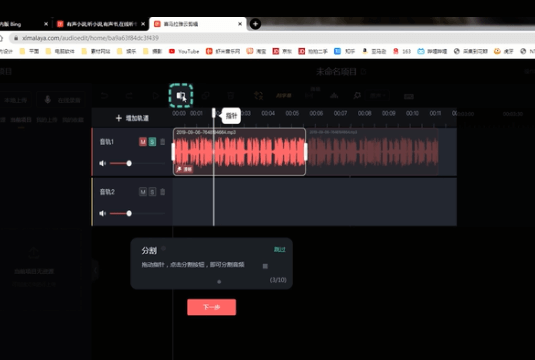Delete 音轨2 with its trash icon
This screenshot has width=535, height=360.
(x=162, y=192)
